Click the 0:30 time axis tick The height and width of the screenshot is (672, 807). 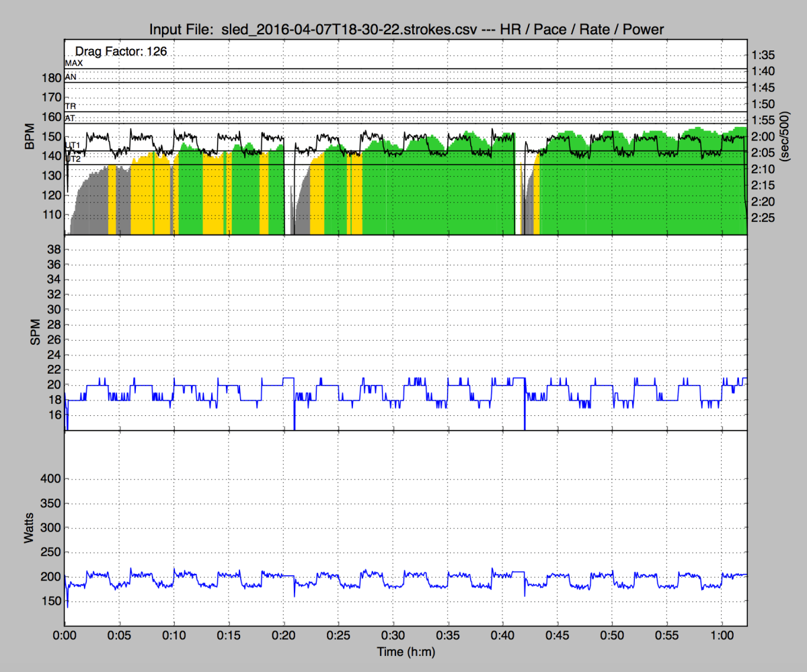pyautogui.click(x=393, y=634)
